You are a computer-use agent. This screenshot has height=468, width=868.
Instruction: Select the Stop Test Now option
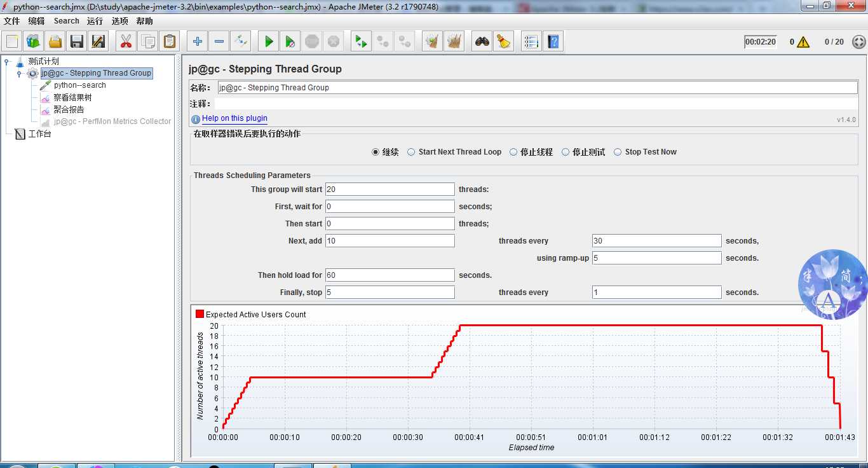click(x=618, y=152)
